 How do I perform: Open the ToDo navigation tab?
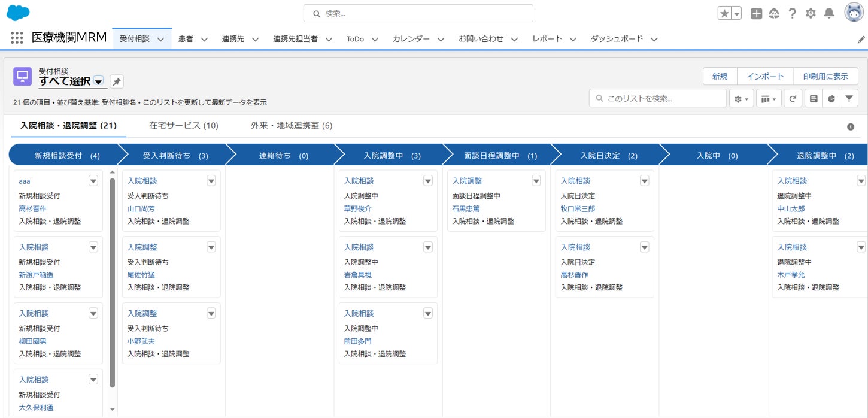[x=355, y=39]
